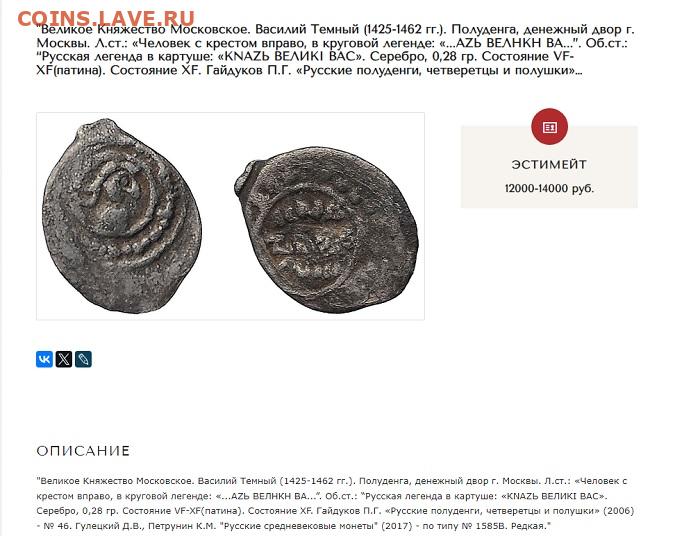700x536 pixels.
Task: Share the lot on X (Twitter)
Action: tap(64, 359)
